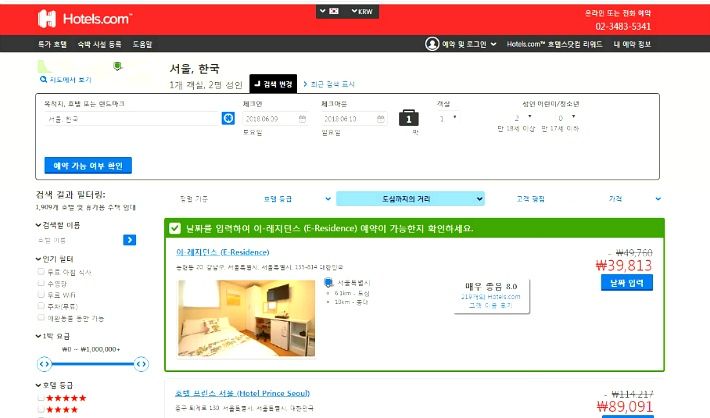
Task: Open the E-Residence hotel link
Action: pos(222,252)
